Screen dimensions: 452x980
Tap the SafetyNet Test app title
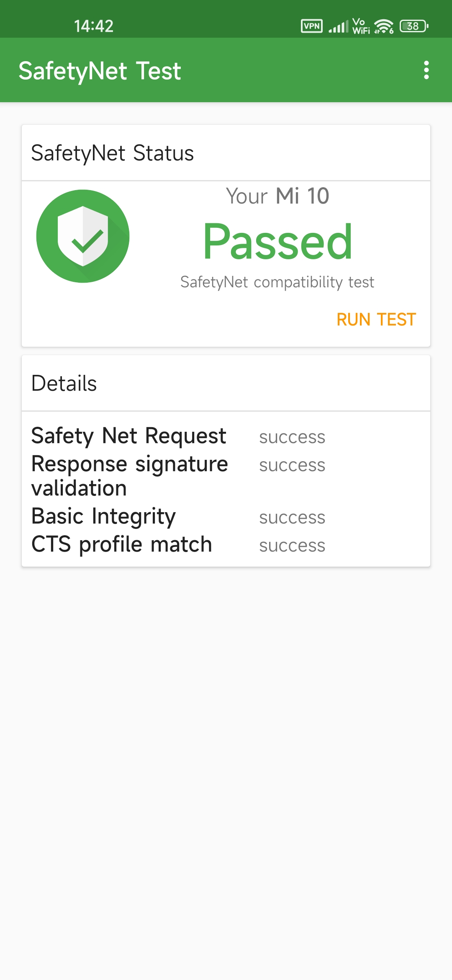tap(100, 70)
